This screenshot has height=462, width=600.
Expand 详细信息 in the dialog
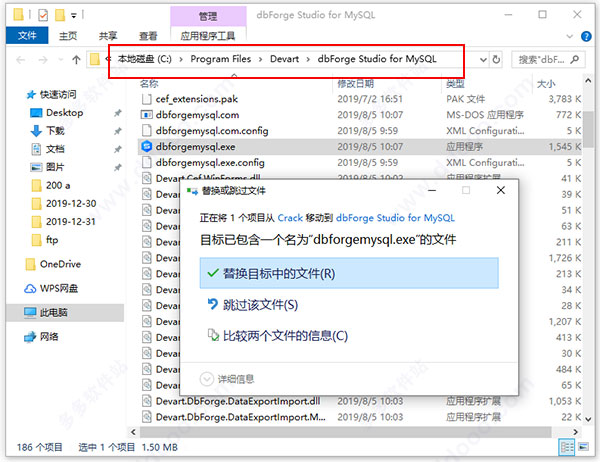227,379
